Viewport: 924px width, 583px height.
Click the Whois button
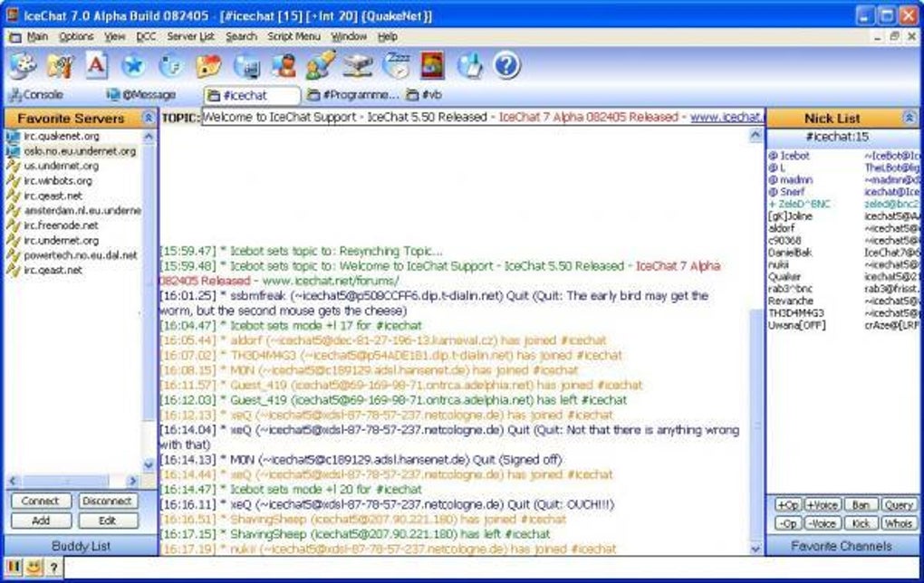899,523
